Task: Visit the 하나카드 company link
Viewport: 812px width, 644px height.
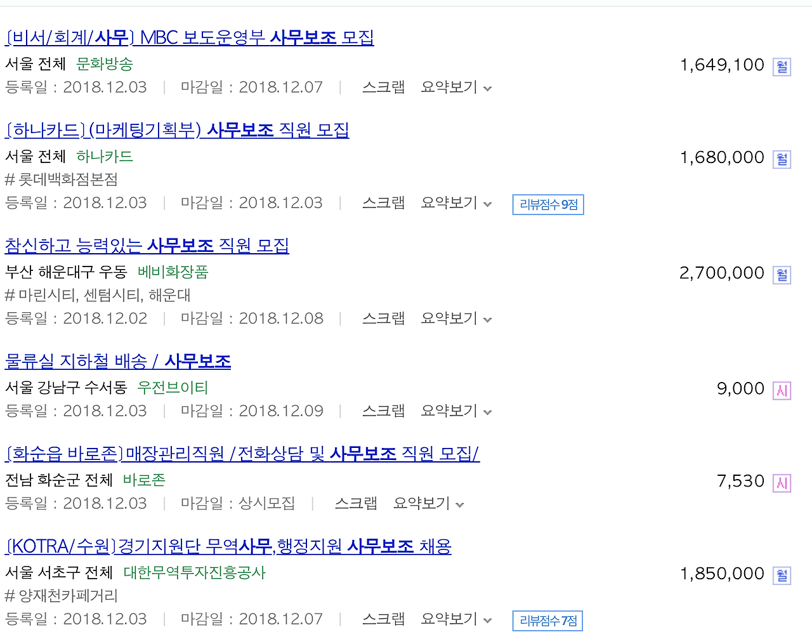Action: tap(105, 157)
